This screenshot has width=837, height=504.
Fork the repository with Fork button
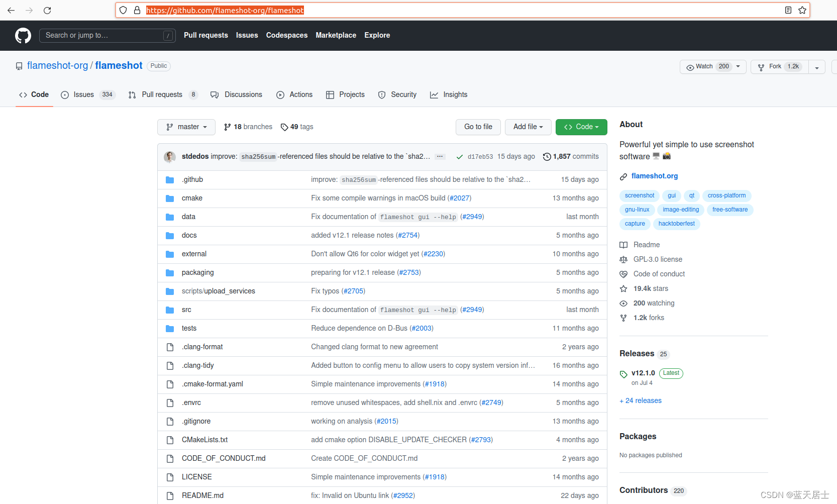pos(780,67)
